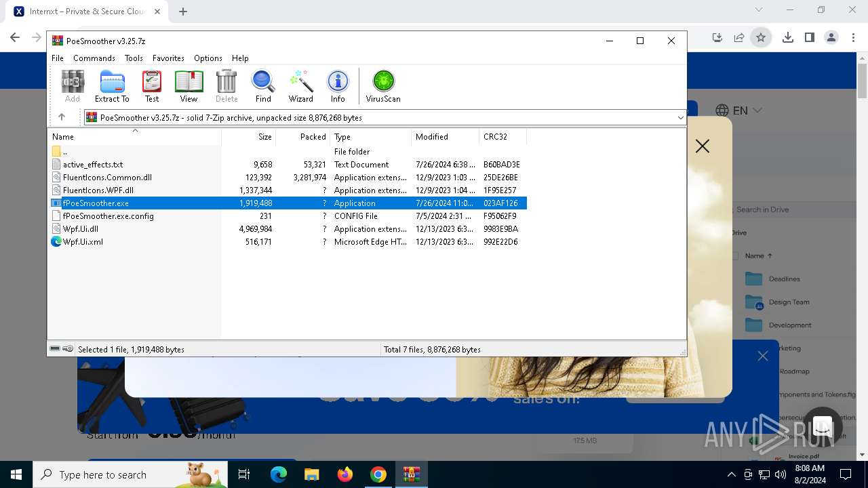Screen dimensions: 868x488
Task: Select FluentIcons.WPF.dll file
Action: click(x=287, y=190)
